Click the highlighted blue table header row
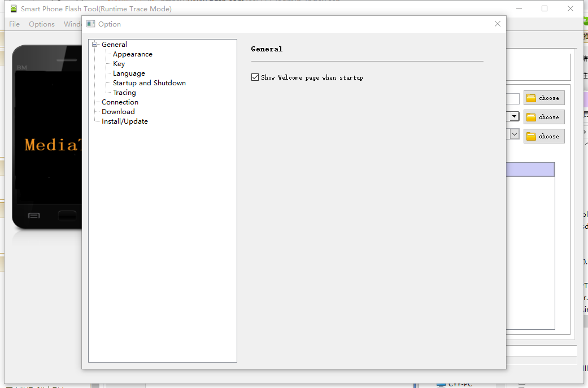 [530, 169]
